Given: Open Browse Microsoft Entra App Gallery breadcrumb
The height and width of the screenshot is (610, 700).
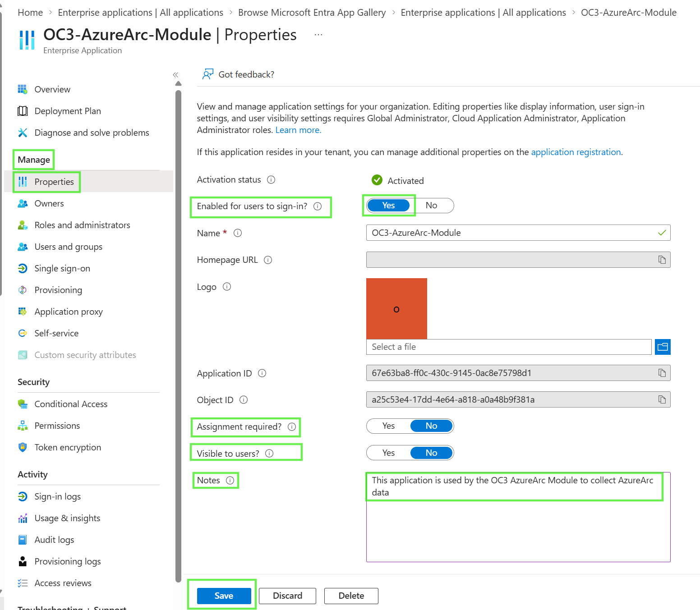Looking at the screenshot, I should pyautogui.click(x=312, y=13).
